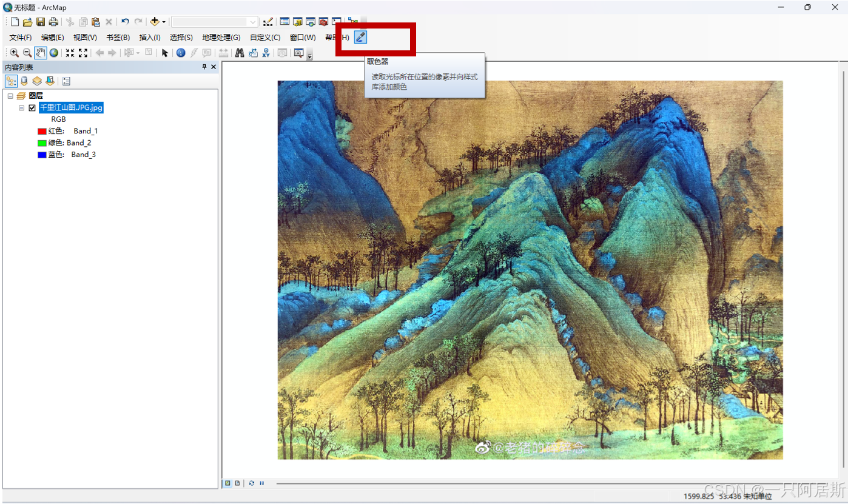Click the Fixed Zoom In icon
Screen dimensions: 848x504
coord(70,53)
